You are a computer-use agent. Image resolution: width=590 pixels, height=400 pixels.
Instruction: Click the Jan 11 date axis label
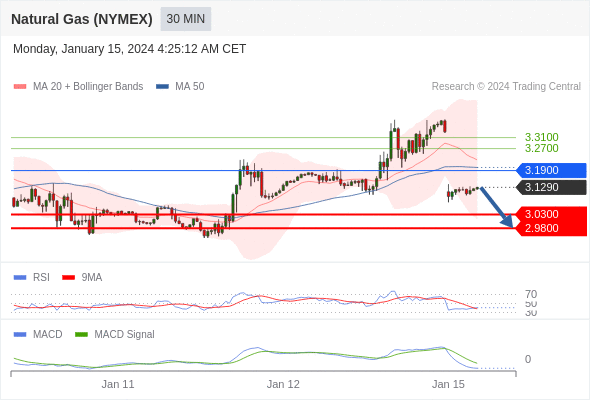click(x=118, y=384)
